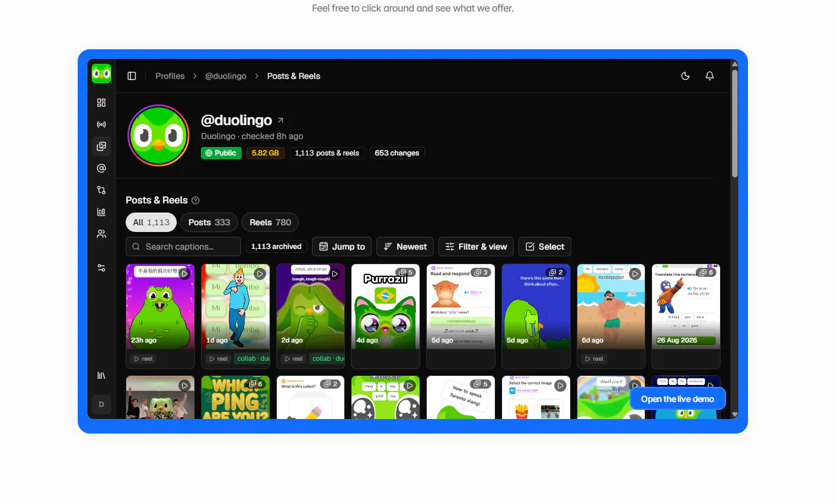Click the collab tag under the 2d ago post
Image resolution: width=836 pixels, height=504 pixels.
click(327, 359)
